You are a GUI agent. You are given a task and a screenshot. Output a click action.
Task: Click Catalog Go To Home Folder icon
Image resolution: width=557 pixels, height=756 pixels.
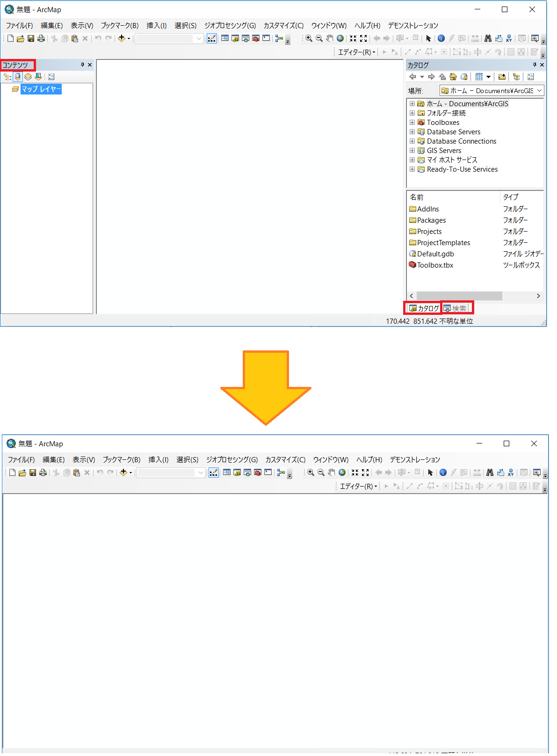click(x=453, y=77)
